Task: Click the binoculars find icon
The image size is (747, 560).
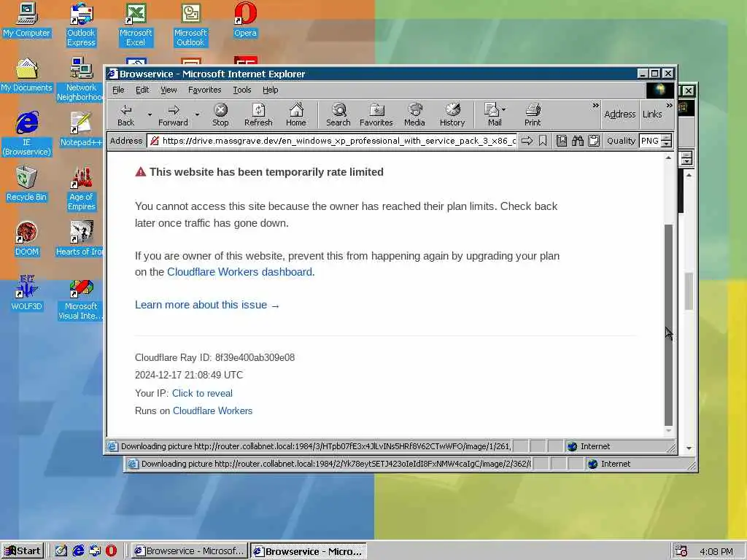Action: point(578,141)
